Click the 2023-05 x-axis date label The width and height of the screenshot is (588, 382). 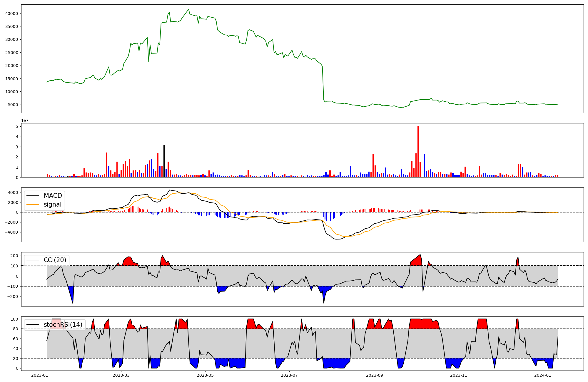[205, 375]
